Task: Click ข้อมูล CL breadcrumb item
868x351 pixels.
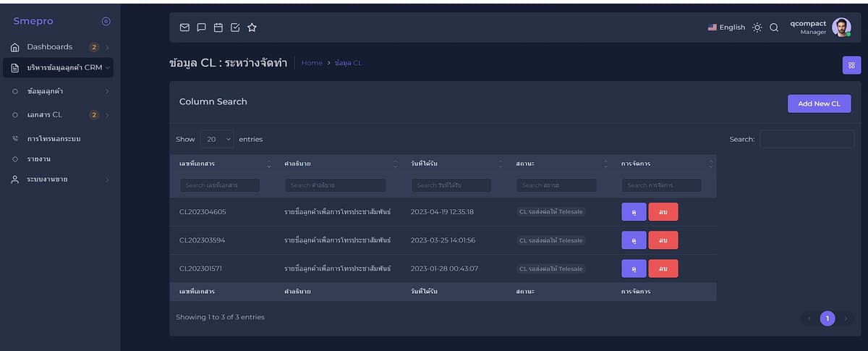Action: coord(348,63)
